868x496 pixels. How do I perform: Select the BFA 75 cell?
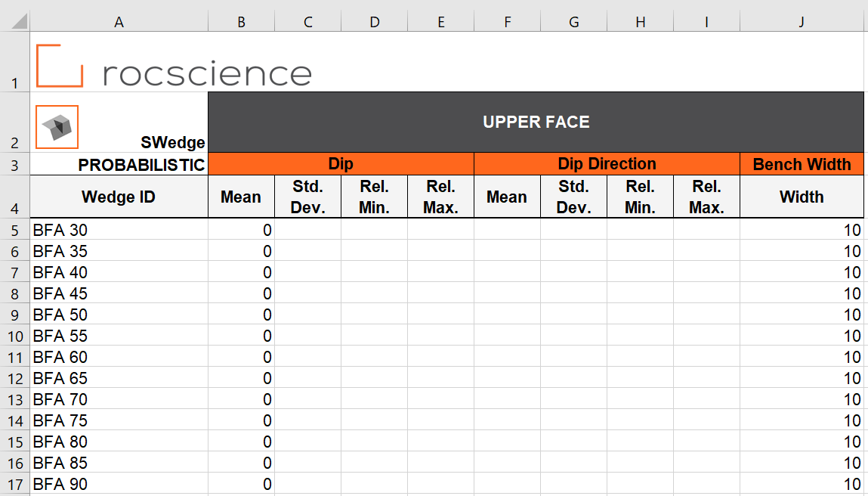tap(119, 420)
